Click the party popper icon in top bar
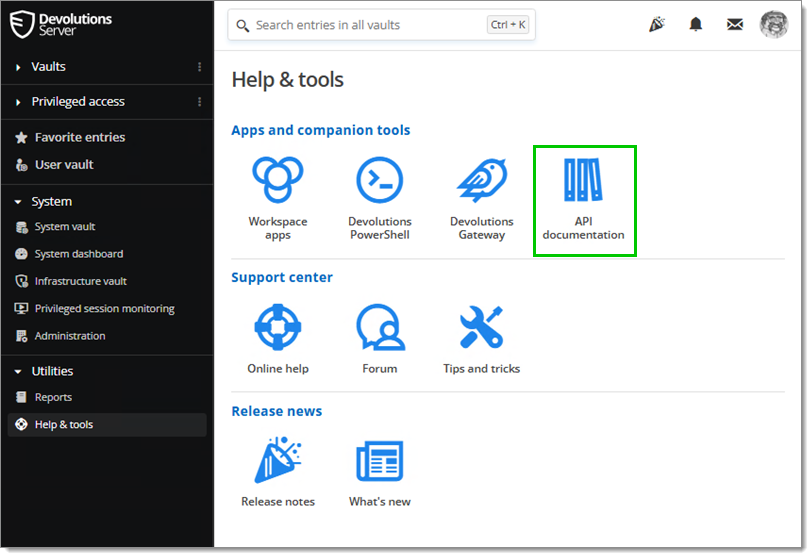Image resolution: width=812 pixels, height=558 pixels. click(x=657, y=24)
